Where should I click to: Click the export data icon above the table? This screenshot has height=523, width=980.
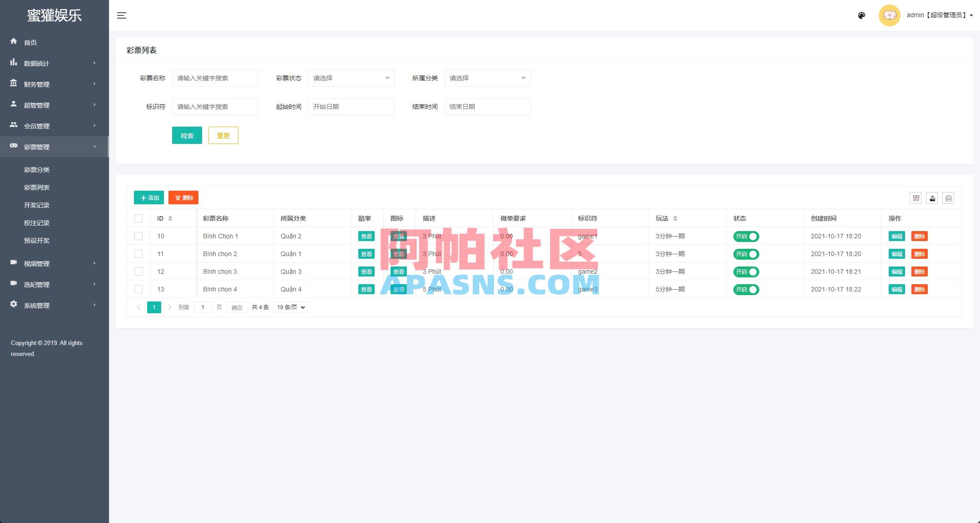(932, 198)
